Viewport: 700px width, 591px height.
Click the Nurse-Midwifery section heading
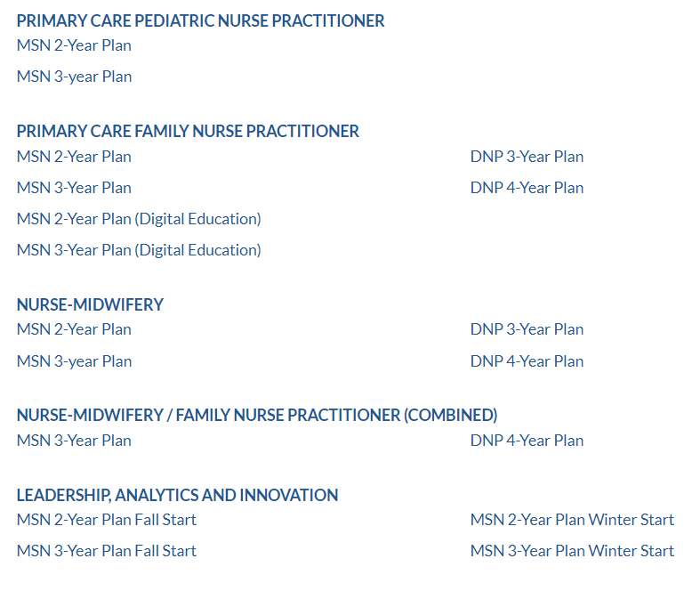pos(90,305)
